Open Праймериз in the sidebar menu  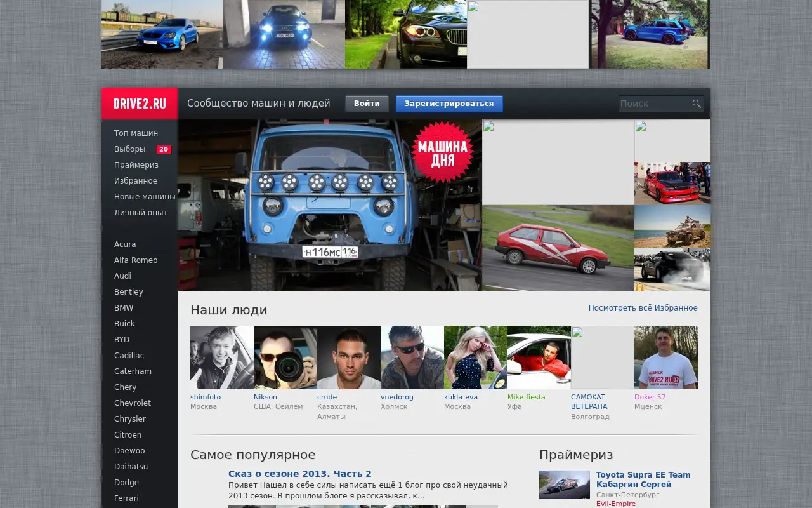[x=136, y=165]
